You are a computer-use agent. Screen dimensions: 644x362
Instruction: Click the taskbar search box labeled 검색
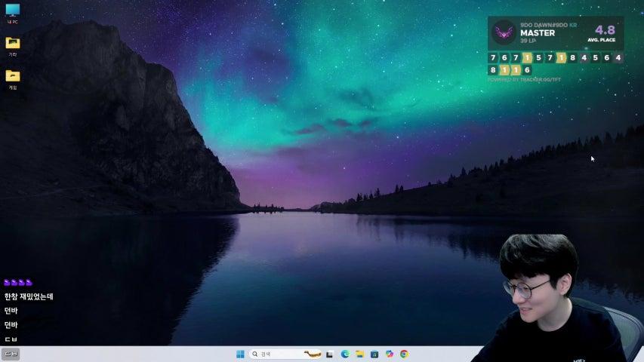point(286,354)
